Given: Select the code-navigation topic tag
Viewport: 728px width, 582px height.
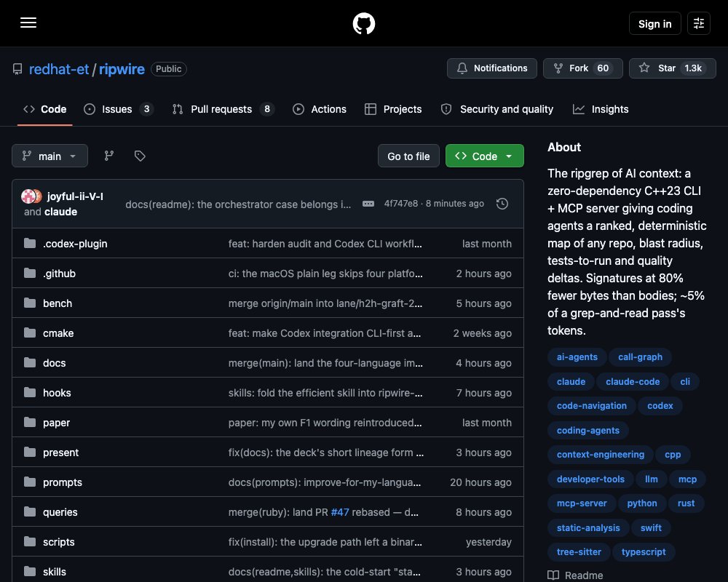Looking at the screenshot, I should tap(591, 406).
